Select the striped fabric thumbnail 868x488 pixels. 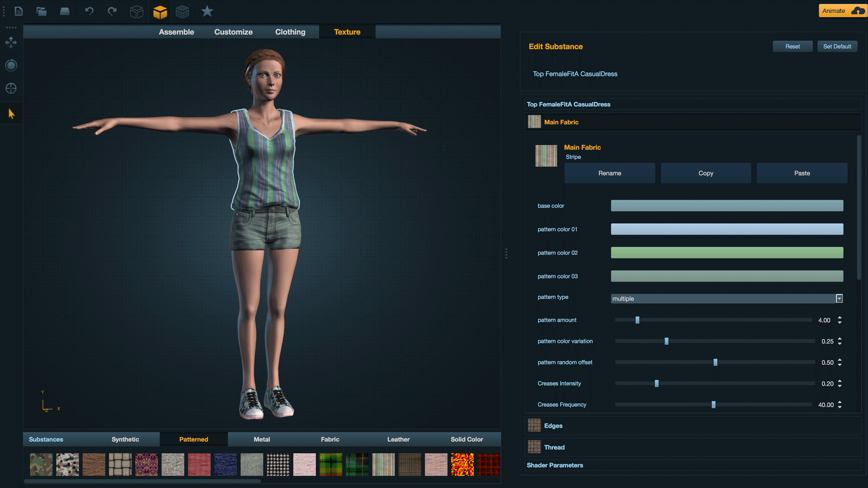pos(384,464)
